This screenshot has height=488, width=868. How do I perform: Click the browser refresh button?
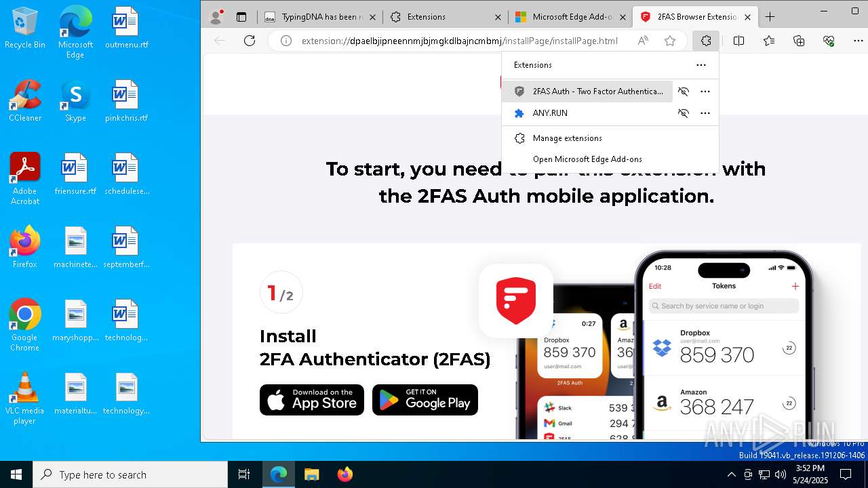(250, 41)
